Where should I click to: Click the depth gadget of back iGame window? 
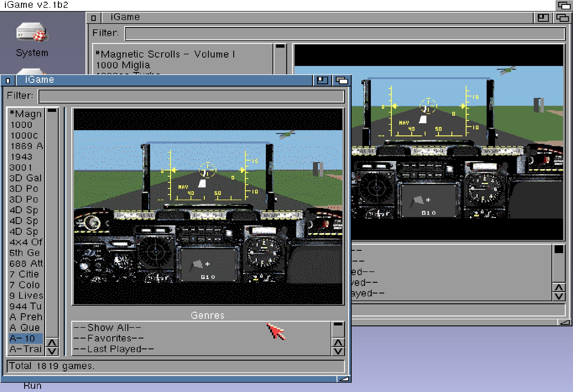(x=562, y=18)
